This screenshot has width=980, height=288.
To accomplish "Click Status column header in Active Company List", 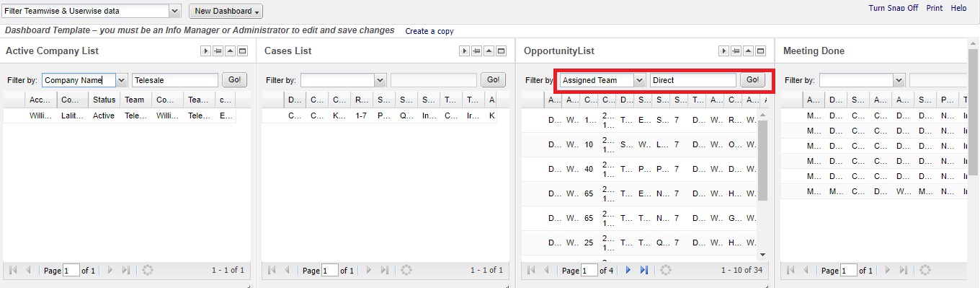I will (104, 100).
